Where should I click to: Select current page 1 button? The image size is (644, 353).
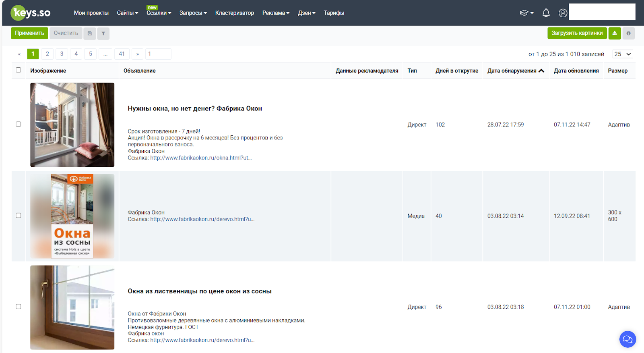(x=33, y=54)
